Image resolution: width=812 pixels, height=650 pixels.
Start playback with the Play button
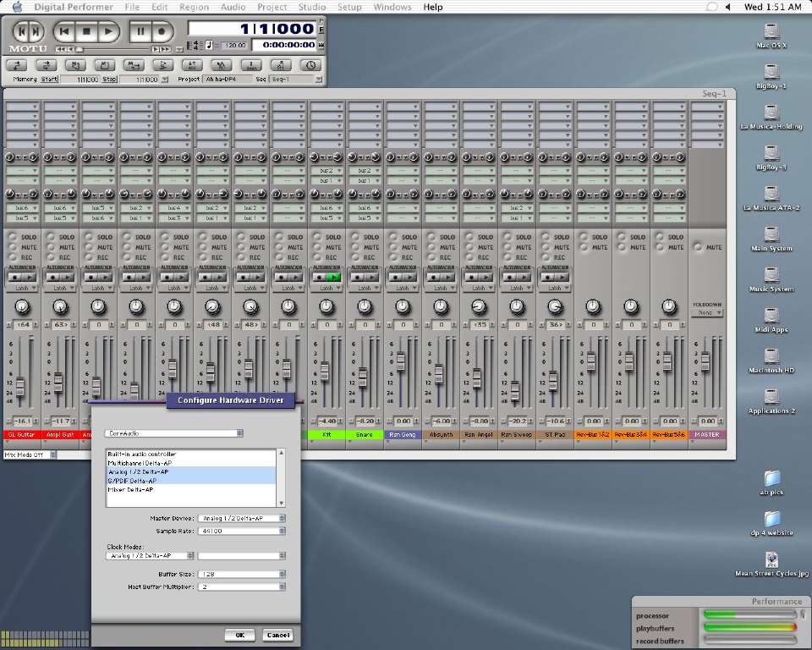click(108, 31)
